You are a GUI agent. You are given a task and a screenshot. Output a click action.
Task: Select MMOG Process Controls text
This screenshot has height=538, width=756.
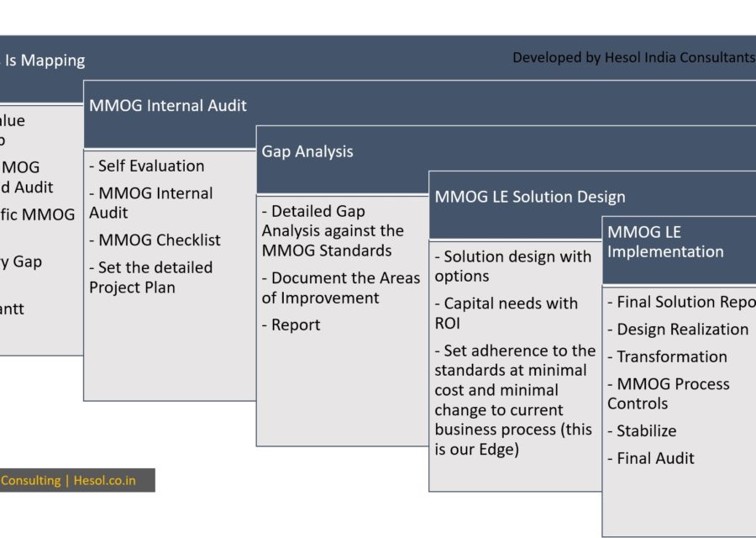click(x=669, y=393)
